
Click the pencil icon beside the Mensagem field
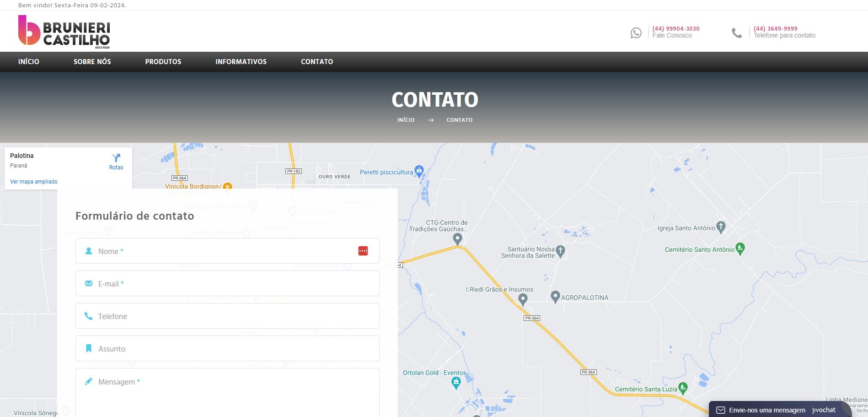click(88, 381)
